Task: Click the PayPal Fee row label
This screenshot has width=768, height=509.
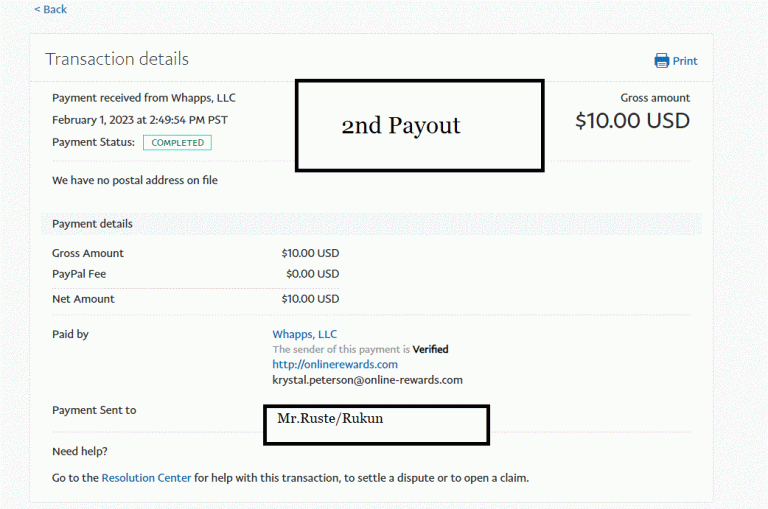Action: [x=79, y=274]
